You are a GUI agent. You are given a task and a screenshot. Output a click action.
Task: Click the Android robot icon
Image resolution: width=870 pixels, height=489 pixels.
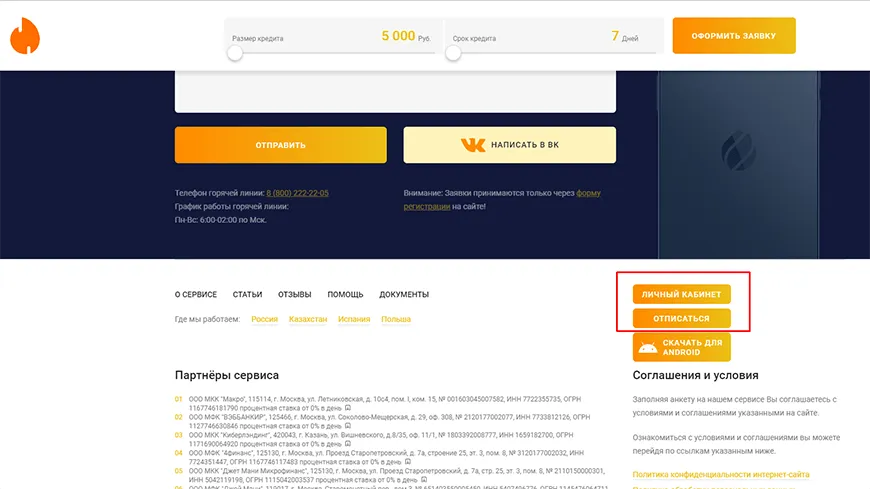click(647, 348)
